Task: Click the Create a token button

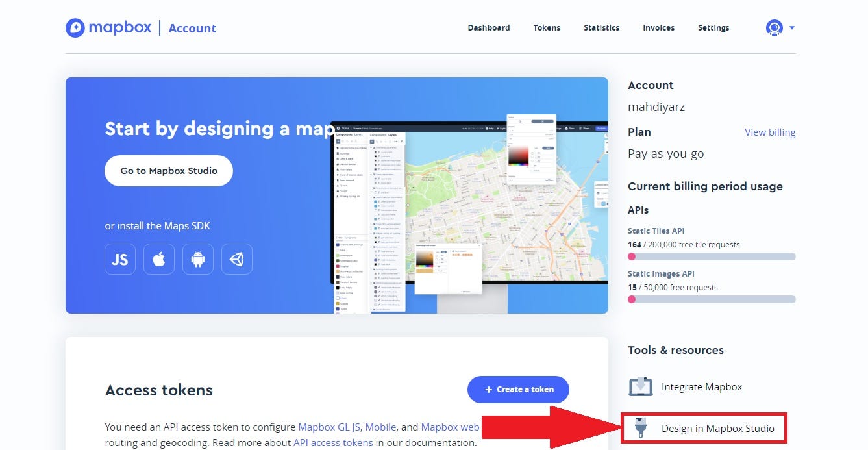Action: [518, 390]
